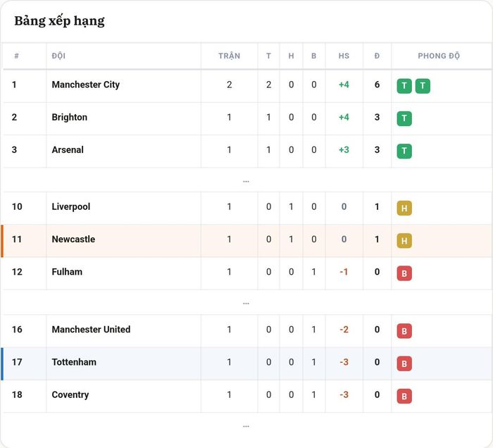Click Arsenal's green T form badge
This screenshot has height=448, width=493.
[404, 151]
